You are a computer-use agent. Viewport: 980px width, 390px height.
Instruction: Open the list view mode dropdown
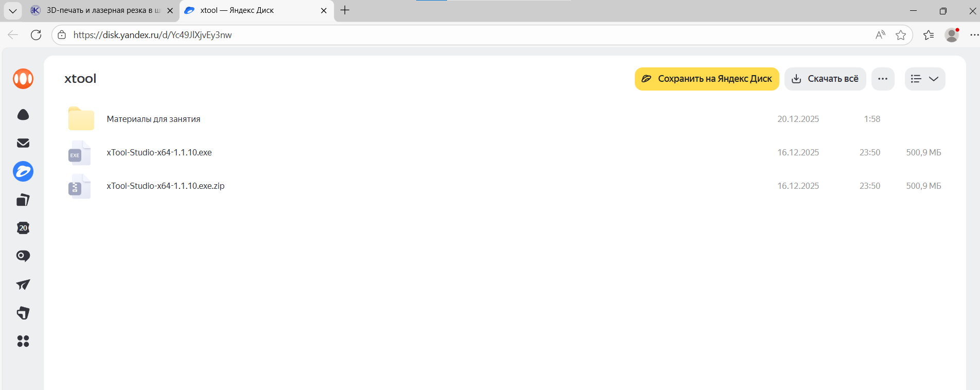pyautogui.click(x=925, y=79)
